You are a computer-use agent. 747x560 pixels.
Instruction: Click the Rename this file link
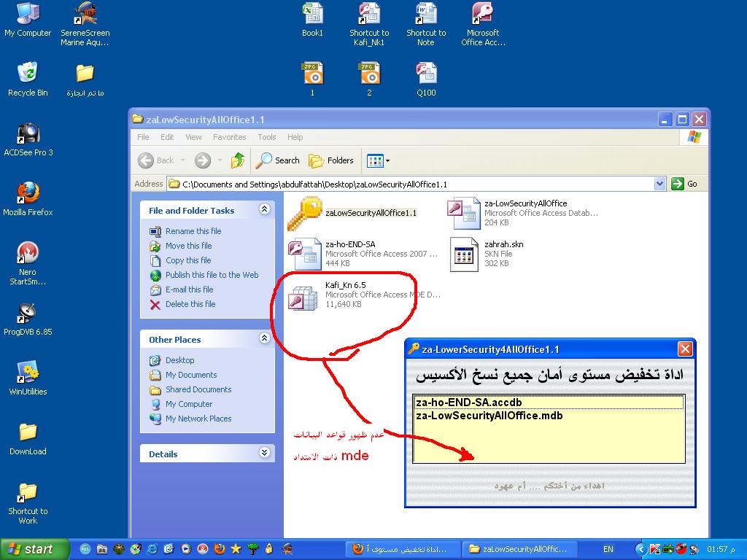tap(193, 231)
